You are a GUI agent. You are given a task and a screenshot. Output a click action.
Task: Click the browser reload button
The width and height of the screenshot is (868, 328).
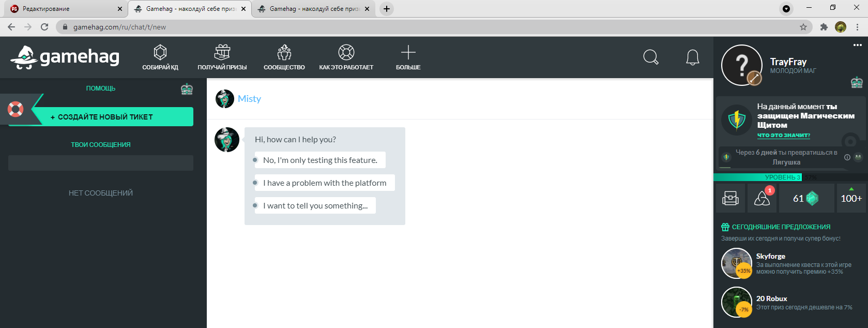tap(44, 27)
